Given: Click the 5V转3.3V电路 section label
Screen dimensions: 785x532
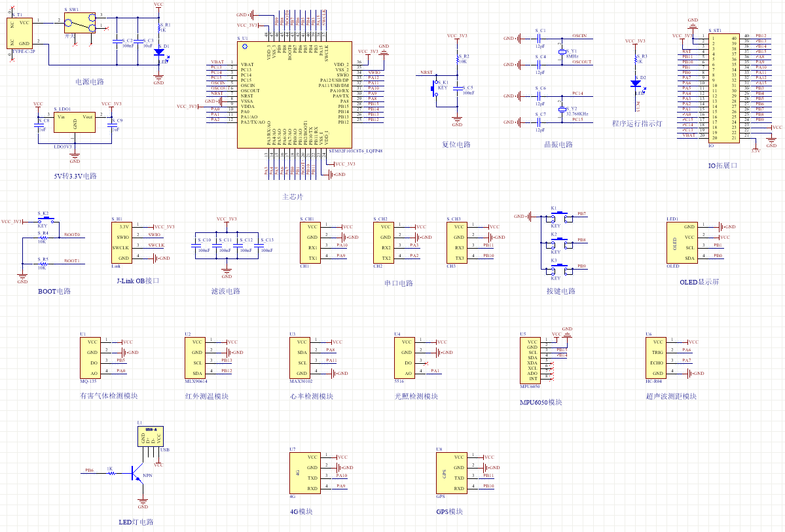Looking at the screenshot, I should click(x=75, y=176).
